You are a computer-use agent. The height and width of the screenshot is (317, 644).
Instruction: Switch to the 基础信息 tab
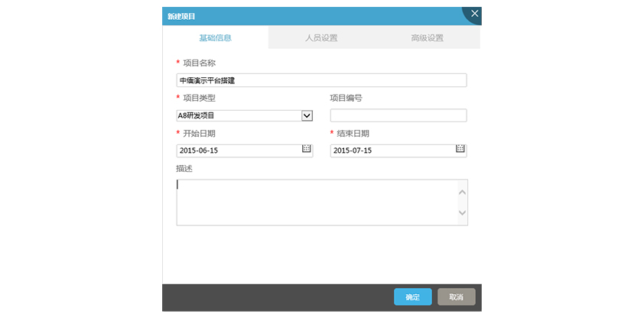[x=215, y=37]
